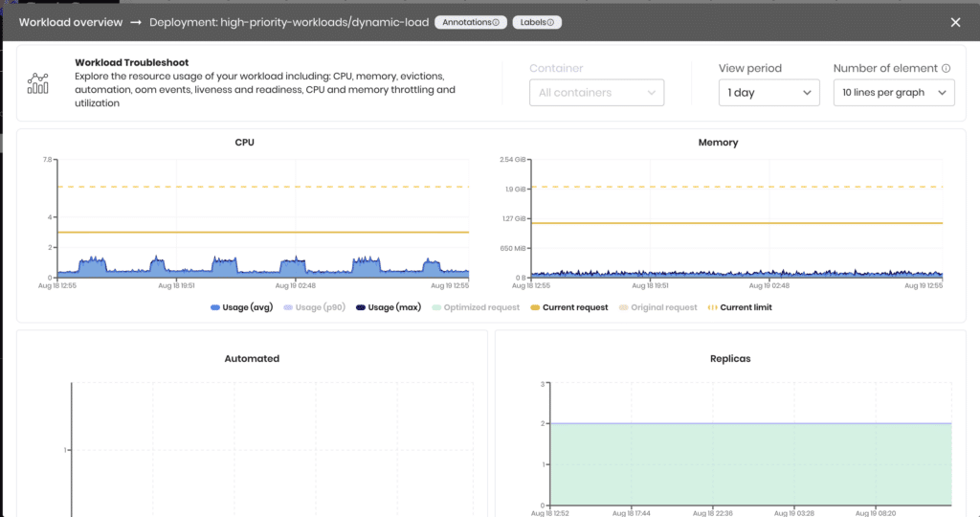Open the All containers dropdown
The height and width of the screenshot is (517, 980).
(596, 93)
